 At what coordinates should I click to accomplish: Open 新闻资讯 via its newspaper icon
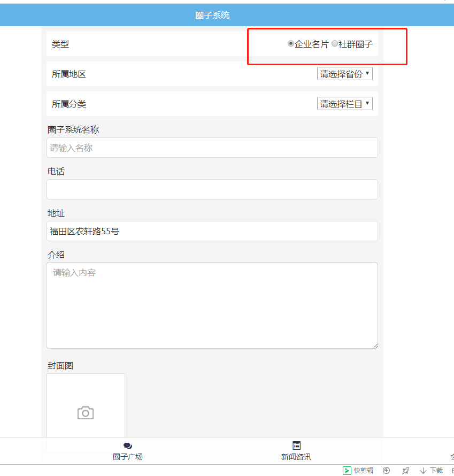[x=296, y=446]
